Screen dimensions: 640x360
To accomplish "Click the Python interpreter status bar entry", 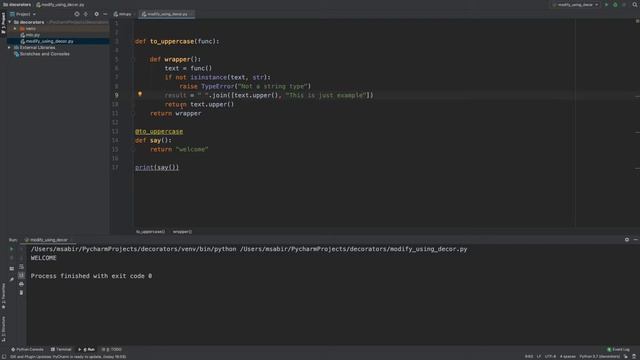I will [x=599, y=357].
